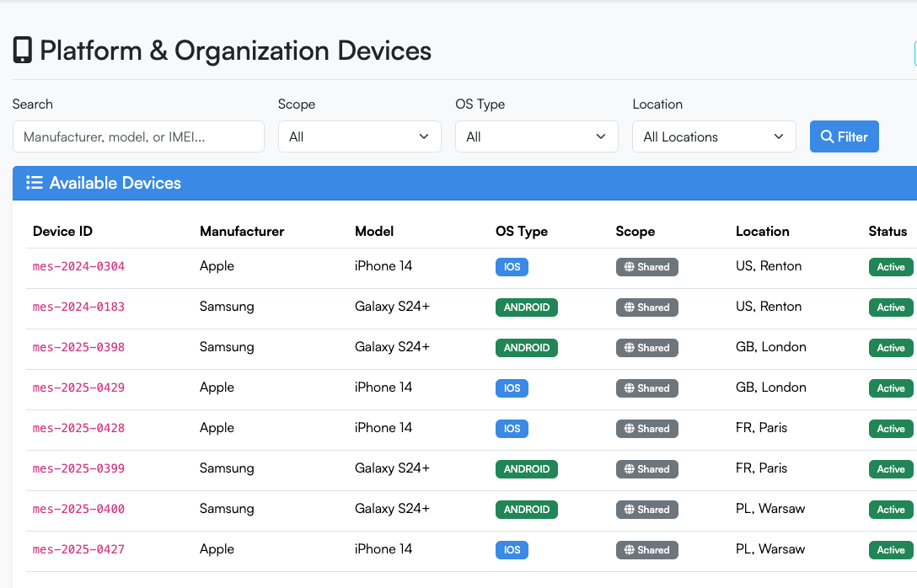917x588 pixels.
Task: Click the phone icon beside page title
Action: [x=22, y=51]
